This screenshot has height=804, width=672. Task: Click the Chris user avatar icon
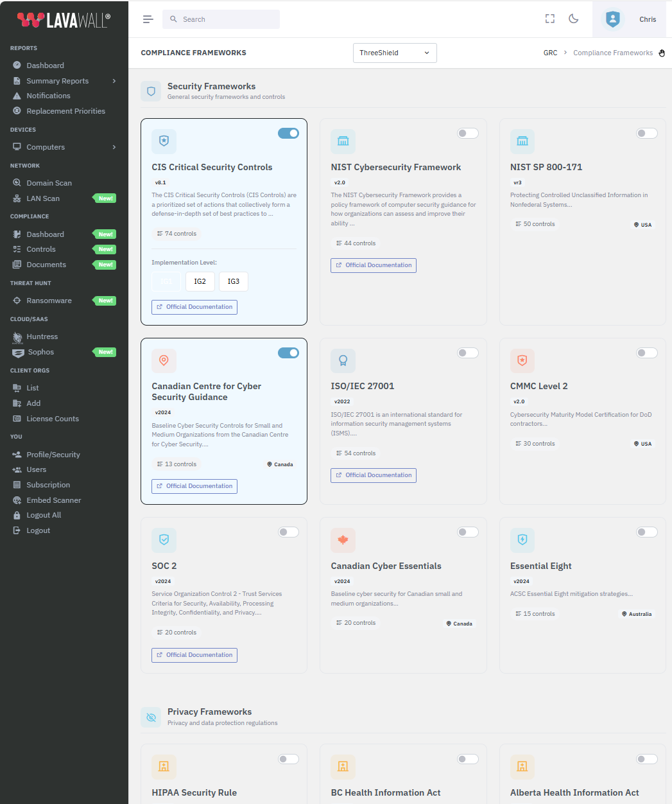(613, 19)
